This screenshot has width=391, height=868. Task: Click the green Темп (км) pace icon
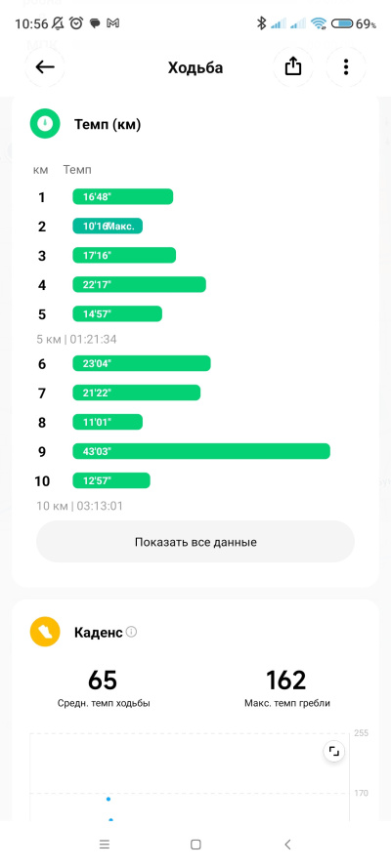pos(45,124)
